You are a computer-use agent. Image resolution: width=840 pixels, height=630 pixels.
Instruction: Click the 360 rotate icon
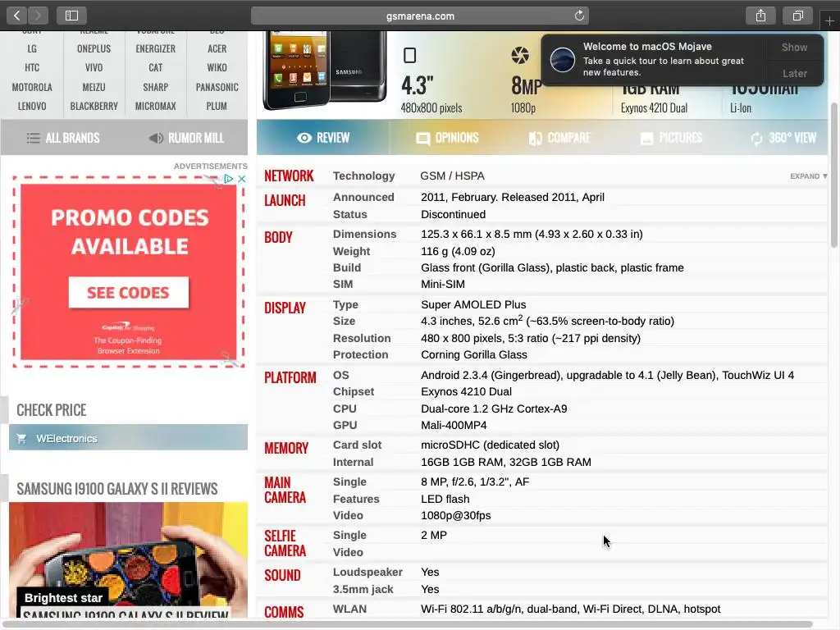(x=756, y=139)
